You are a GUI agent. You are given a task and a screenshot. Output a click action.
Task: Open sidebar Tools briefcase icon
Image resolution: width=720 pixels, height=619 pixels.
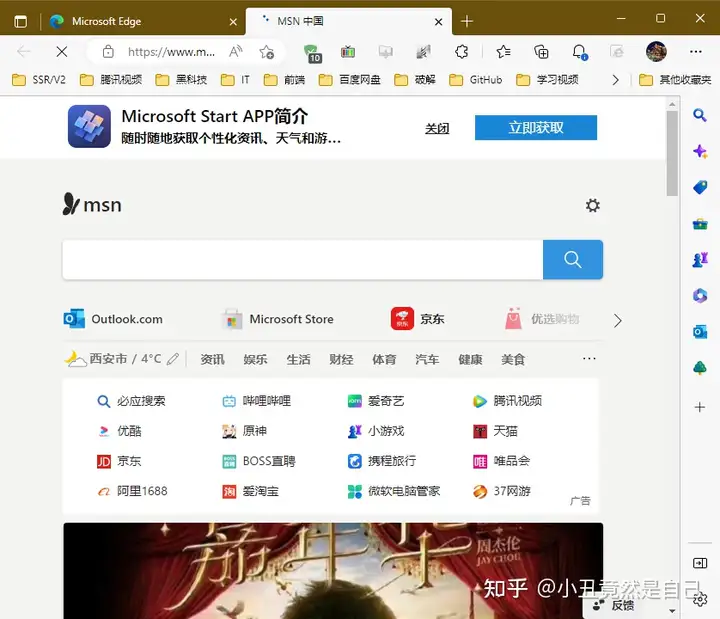coord(700,224)
